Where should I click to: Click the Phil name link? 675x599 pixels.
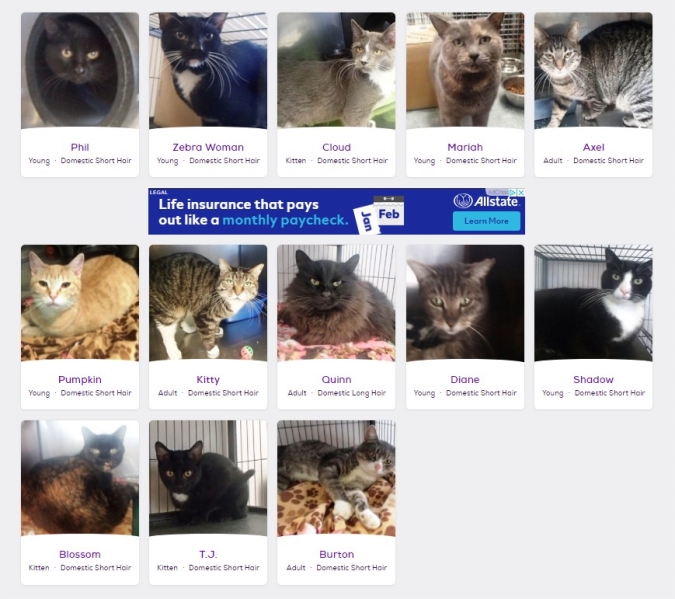coord(80,147)
